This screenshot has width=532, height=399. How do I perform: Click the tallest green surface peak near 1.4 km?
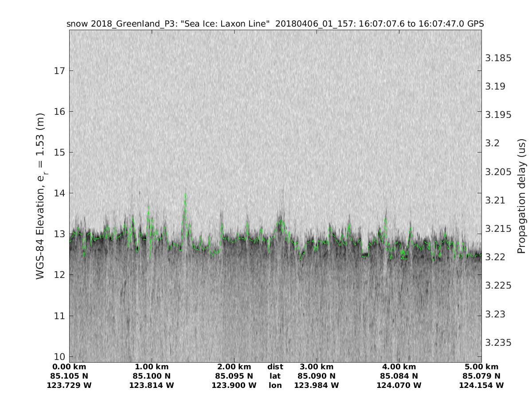point(185,194)
